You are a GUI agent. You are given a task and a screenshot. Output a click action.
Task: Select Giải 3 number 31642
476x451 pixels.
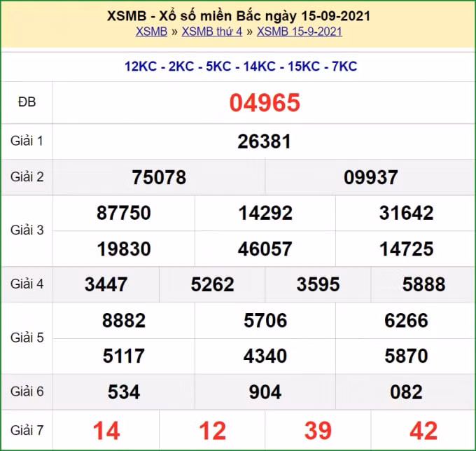click(x=406, y=213)
